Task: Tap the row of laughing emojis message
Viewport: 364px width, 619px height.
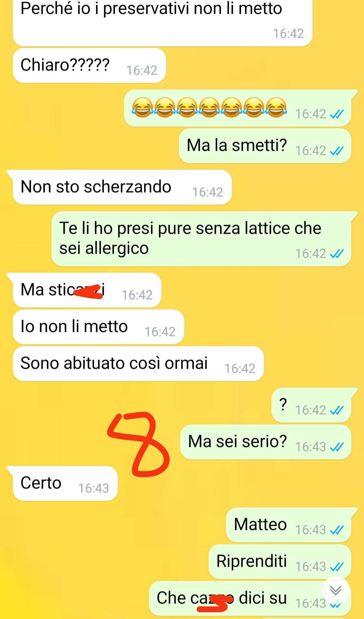Action: coord(238,108)
